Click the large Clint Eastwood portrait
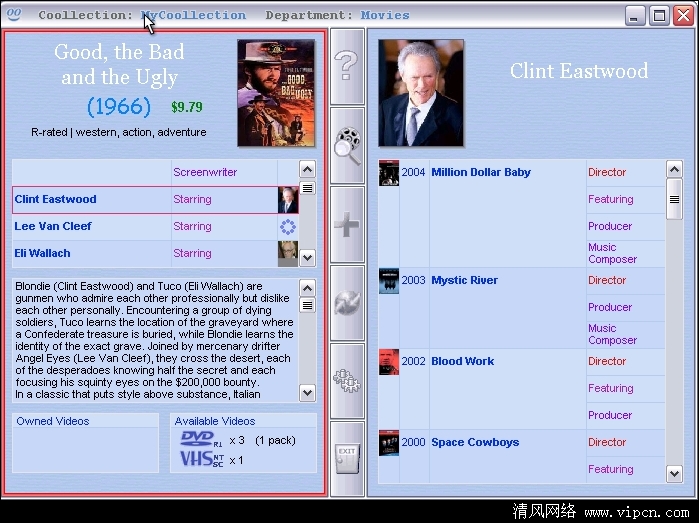699x523 pixels. (x=421, y=93)
